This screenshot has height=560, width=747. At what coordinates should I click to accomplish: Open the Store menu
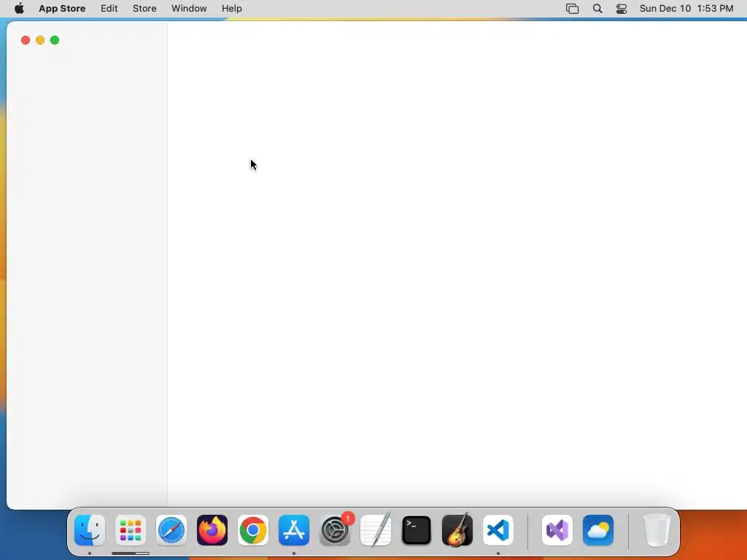(x=144, y=9)
